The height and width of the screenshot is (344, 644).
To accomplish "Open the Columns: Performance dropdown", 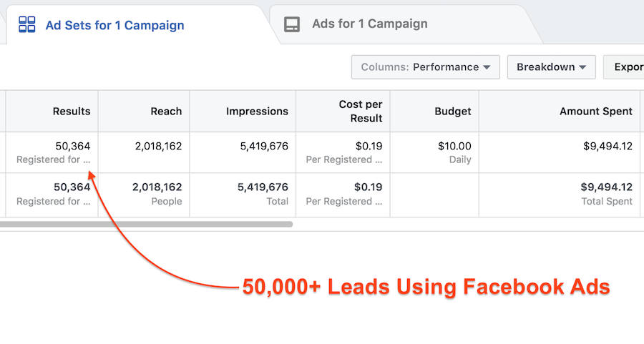I will [x=426, y=67].
